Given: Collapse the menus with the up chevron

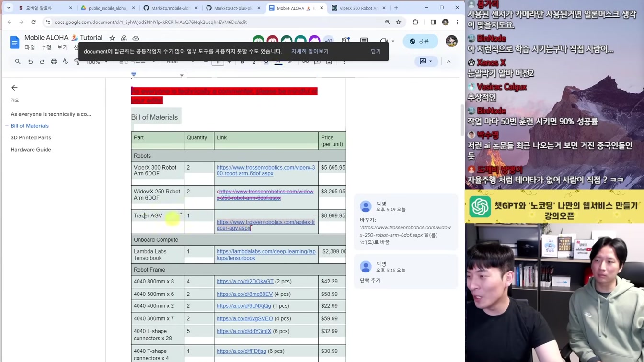Looking at the screenshot, I should tap(448, 61).
